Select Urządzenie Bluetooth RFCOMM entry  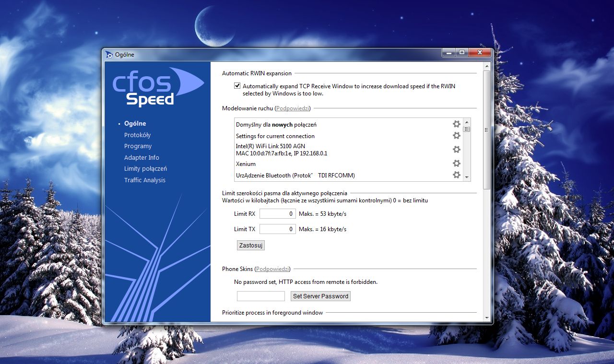pos(348,175)
